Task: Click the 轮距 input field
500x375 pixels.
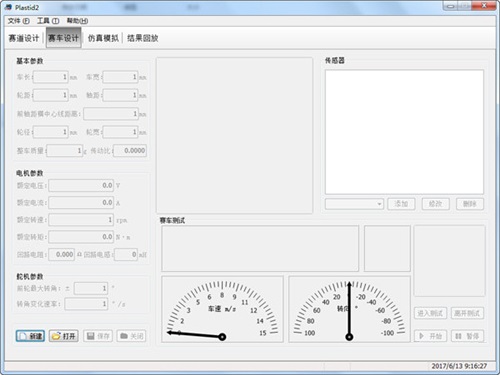Action: click(51, 95)
